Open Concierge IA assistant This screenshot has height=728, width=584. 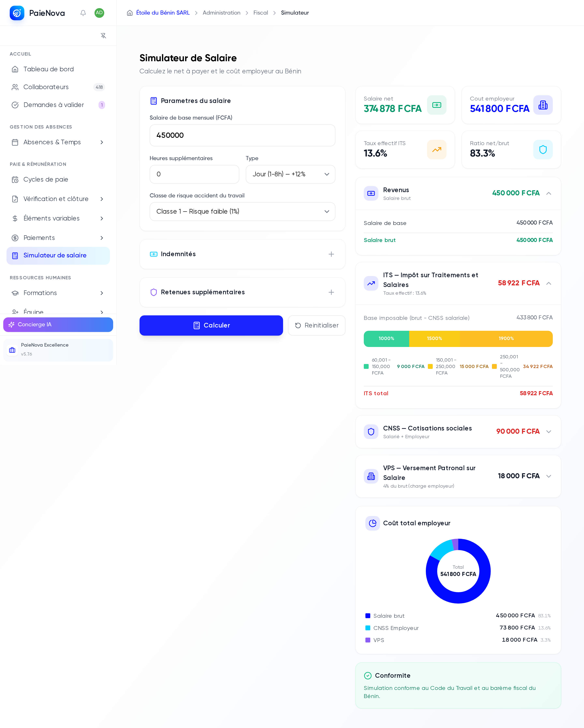(58, 324)
